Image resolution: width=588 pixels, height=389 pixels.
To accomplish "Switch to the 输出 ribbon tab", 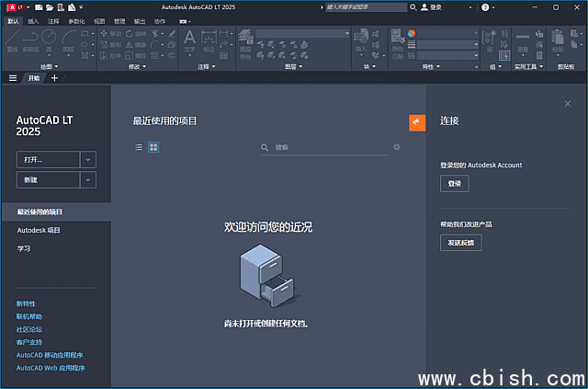I will pyautogui.click(x=140, y=21).
